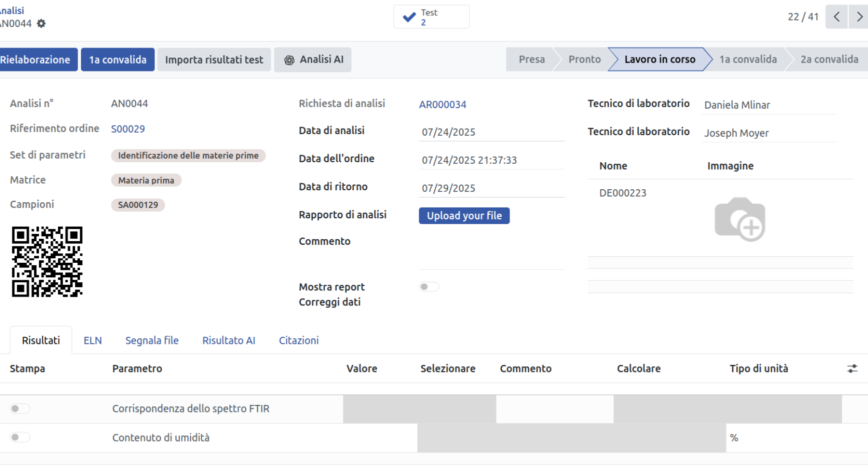
Task: Switch to the ELN tab
Action: 92,340
